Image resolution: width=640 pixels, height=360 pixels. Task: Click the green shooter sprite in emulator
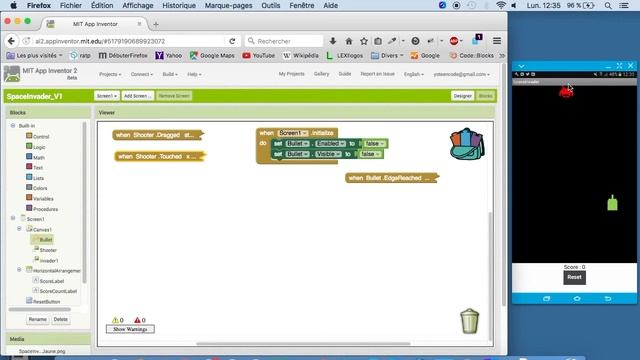(612, 202)
